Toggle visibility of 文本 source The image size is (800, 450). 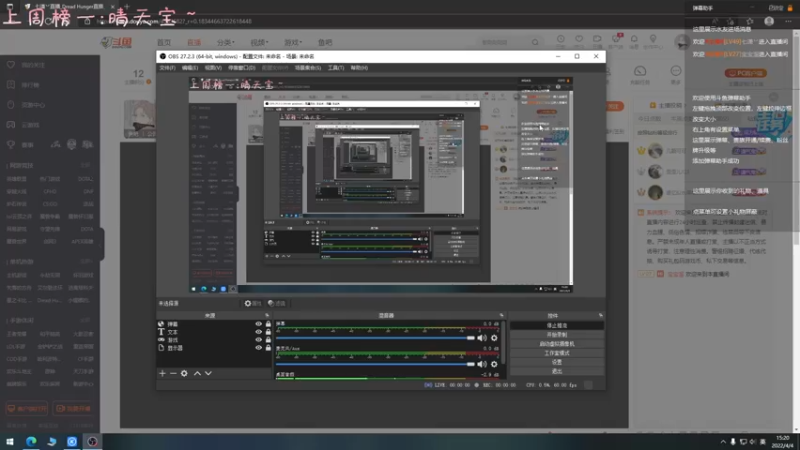(x=259, y=332)
